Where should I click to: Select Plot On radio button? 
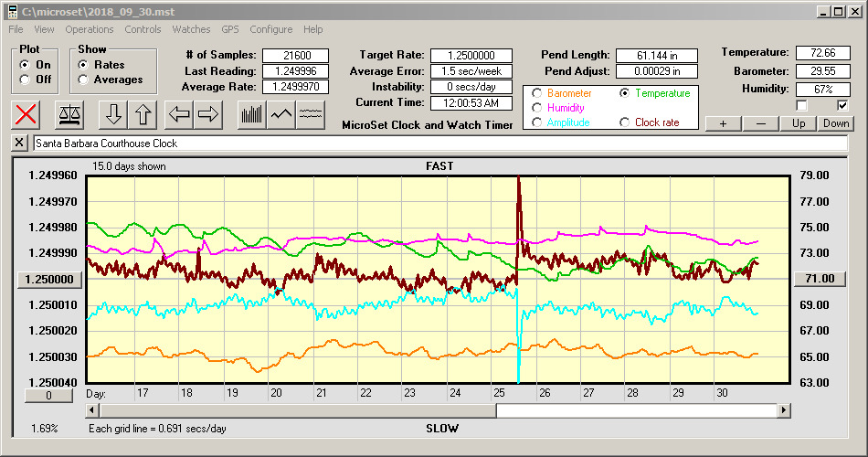click(25, 65)
